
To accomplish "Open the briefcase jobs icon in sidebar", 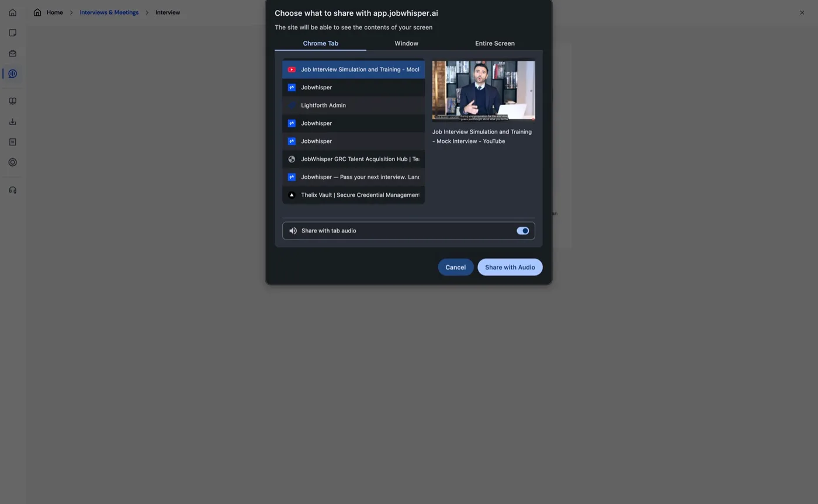I will pyautogui.click(x=12, y=53).
